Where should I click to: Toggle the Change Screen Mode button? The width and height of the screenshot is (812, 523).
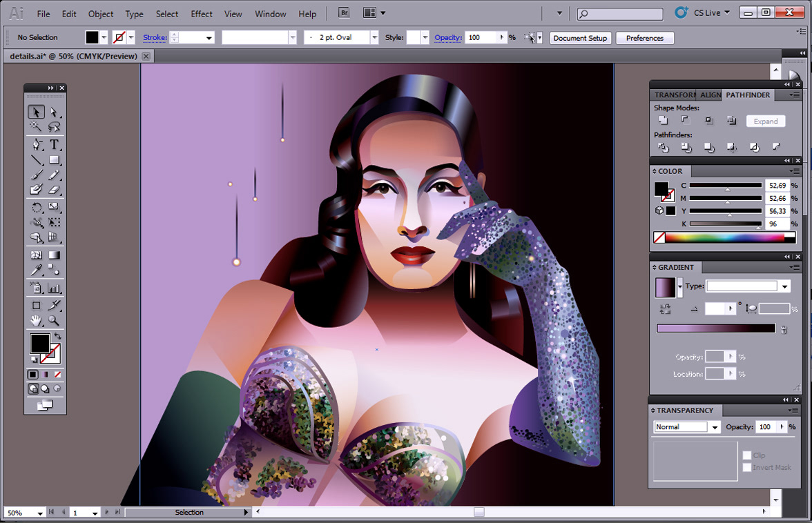tap(44, 405)
